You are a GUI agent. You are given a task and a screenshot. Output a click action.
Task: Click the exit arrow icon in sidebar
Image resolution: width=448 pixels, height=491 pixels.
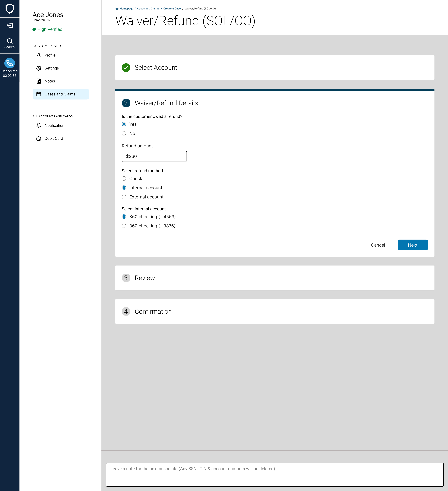click(x=9, y=25)
